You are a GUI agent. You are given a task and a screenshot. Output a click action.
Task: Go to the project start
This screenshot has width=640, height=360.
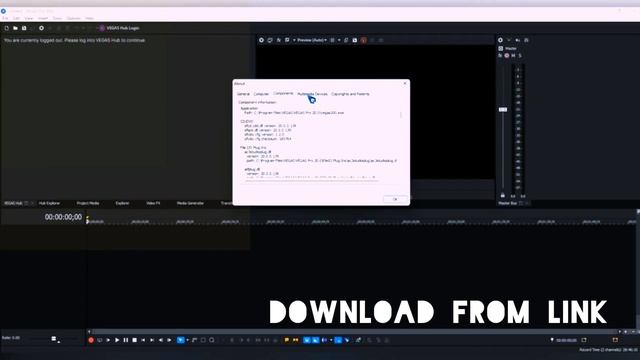(143, 340)
